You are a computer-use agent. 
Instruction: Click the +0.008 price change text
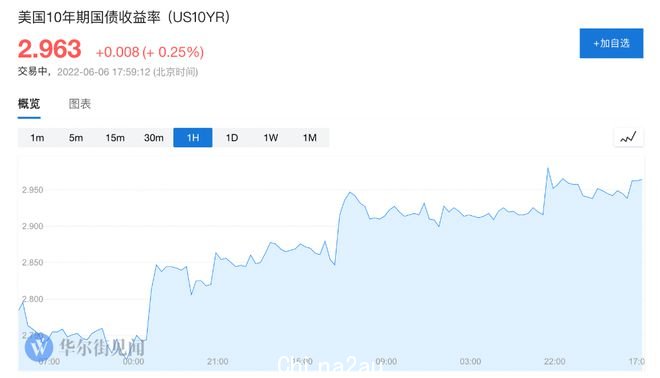click(117, 52)
